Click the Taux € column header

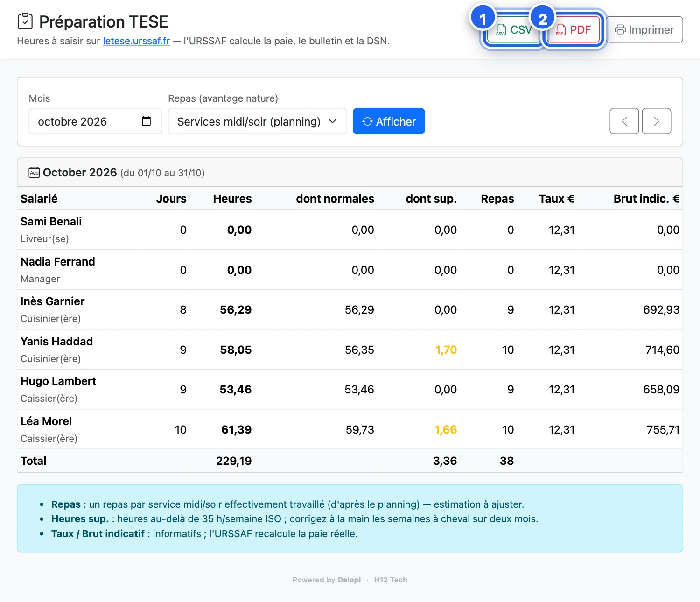tap(557, 199)
